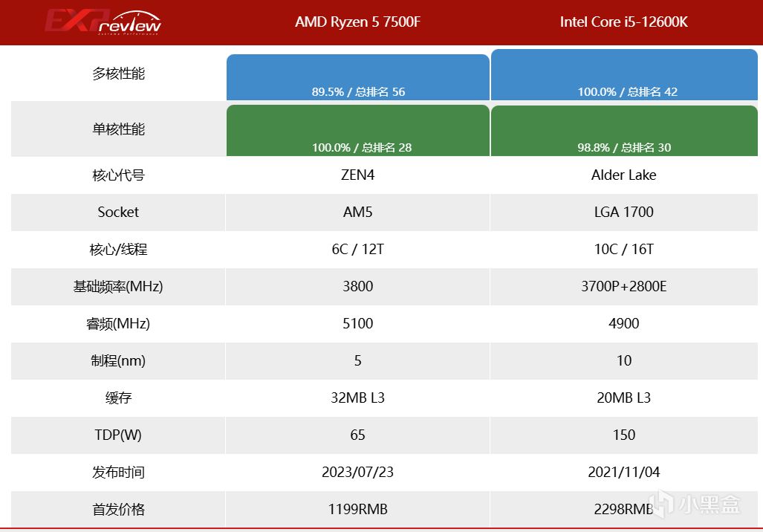Click the EXPreview logo
This screenshot has height=532, width=763.
103,22
